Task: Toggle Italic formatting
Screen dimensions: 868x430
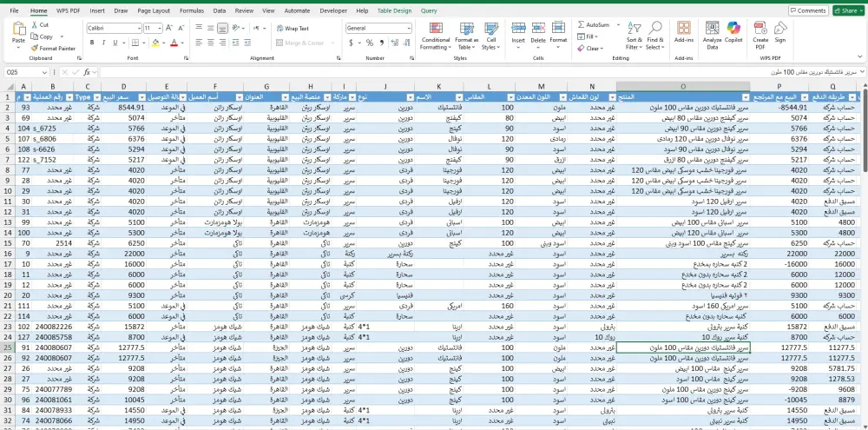Action: 103,43
